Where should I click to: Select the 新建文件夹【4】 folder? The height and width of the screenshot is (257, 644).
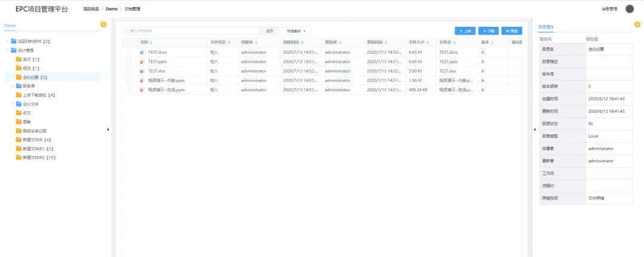pyautogui.click(x=37, y=140)
